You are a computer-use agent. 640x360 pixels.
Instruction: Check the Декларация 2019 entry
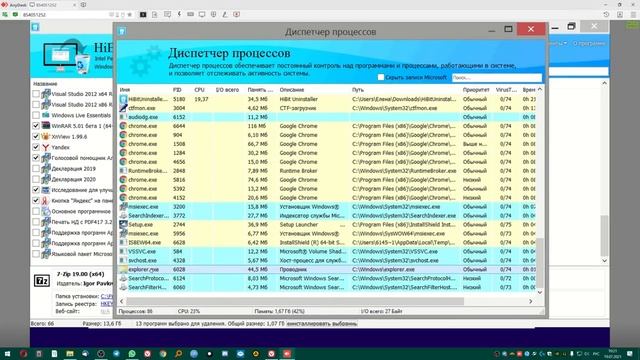(x=36, y=168)
